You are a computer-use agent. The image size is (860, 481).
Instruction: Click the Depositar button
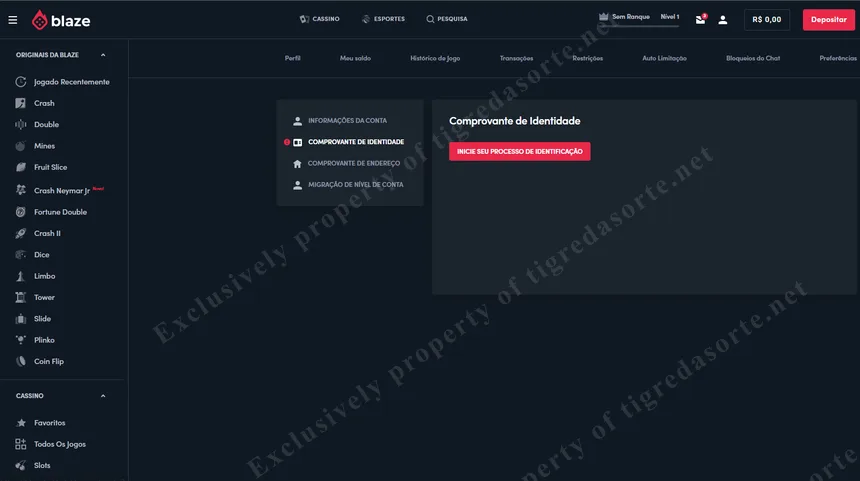829,20
